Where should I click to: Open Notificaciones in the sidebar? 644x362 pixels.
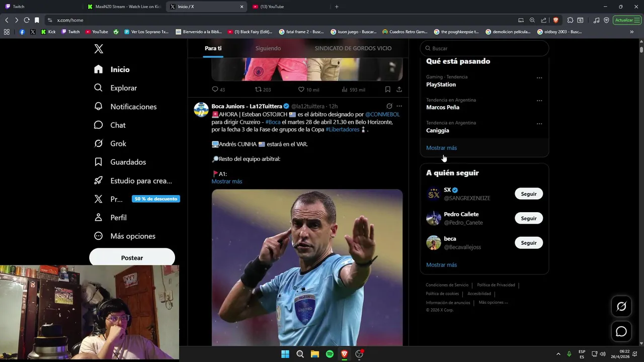[125, 107]
